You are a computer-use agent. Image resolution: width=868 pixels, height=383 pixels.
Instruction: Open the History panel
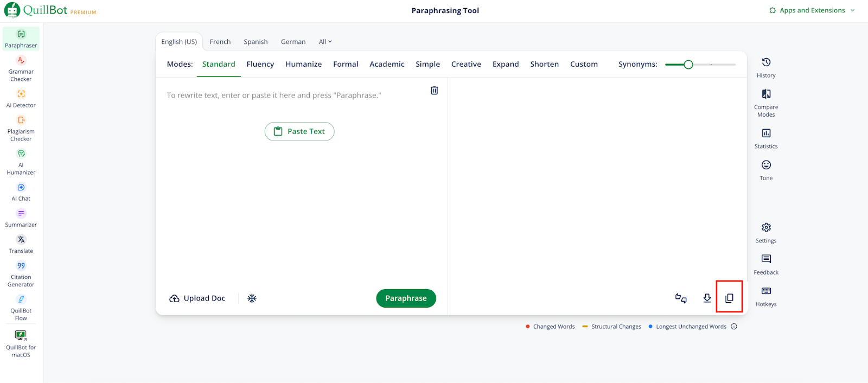pos(766,67)
